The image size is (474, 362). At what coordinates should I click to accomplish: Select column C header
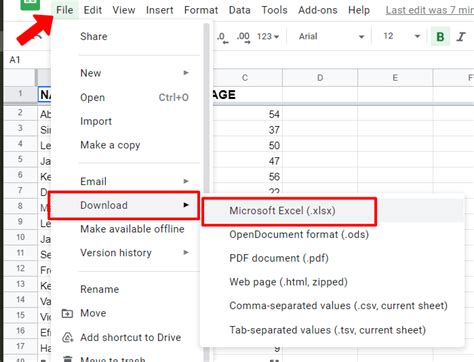(247, 78)
